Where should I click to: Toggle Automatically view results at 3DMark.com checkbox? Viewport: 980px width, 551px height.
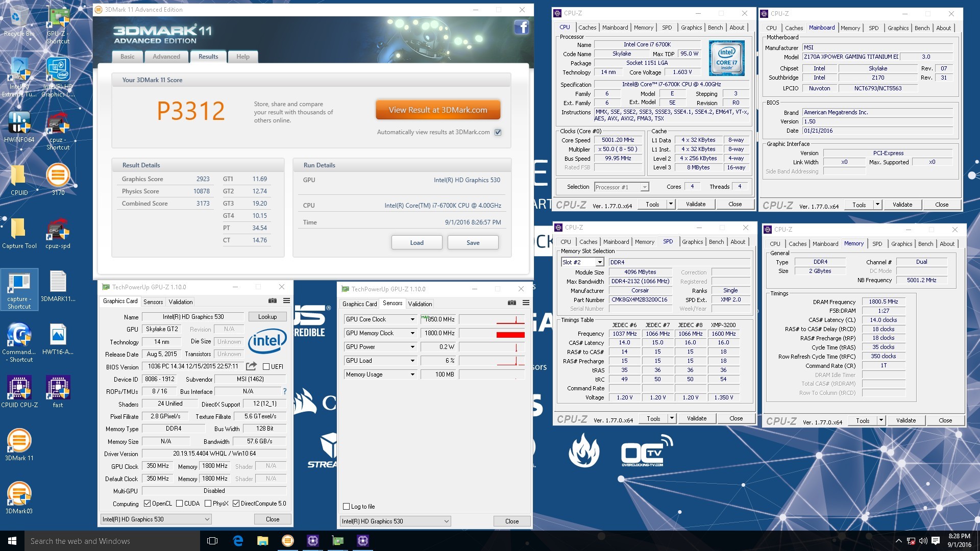pyautogui.click(x=498, y=132)
